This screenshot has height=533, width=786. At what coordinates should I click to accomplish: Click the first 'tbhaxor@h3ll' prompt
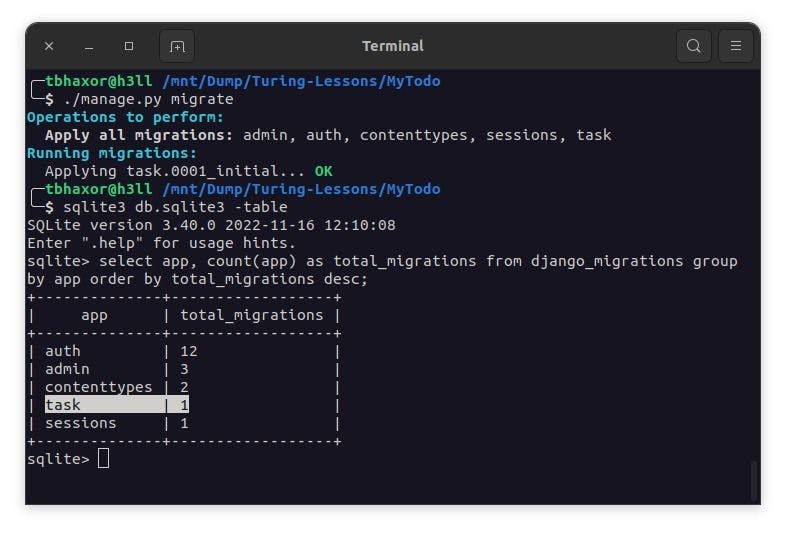click(x=99, y=81)
